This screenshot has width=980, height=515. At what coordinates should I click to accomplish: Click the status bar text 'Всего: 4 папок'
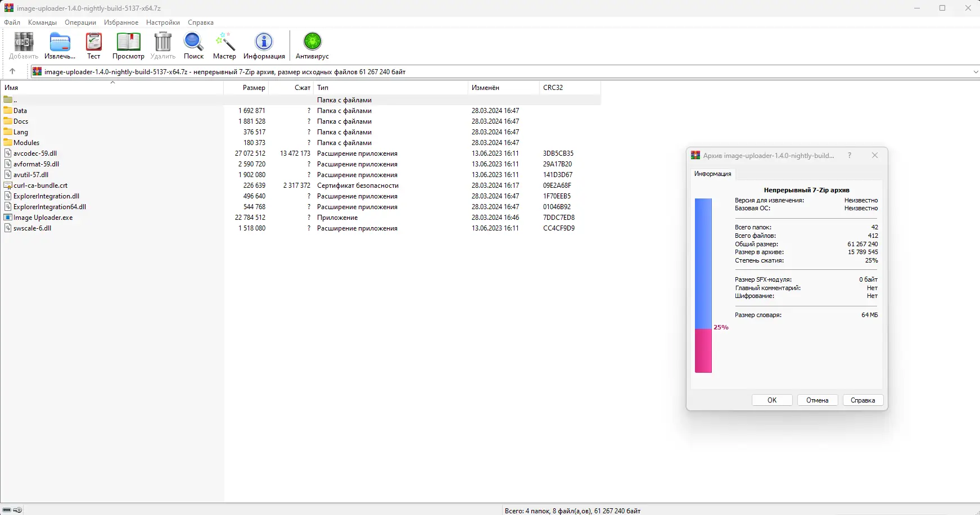click(x=528, y=511)
